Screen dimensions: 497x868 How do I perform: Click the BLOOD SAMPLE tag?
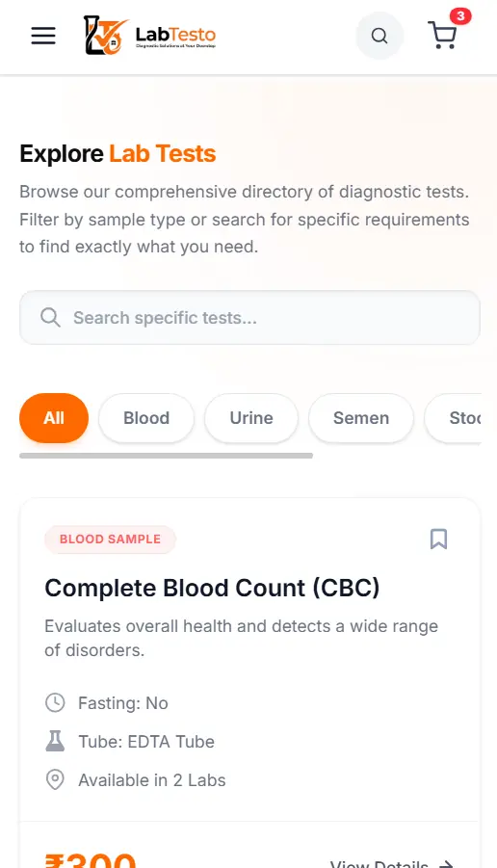(110, 539)
